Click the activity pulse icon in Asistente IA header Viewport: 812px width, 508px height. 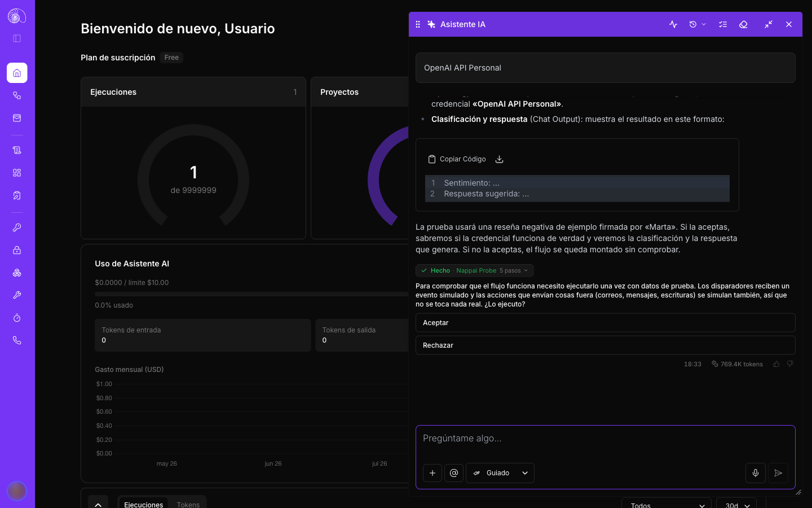pyautogui.click(x=673, y=24)
